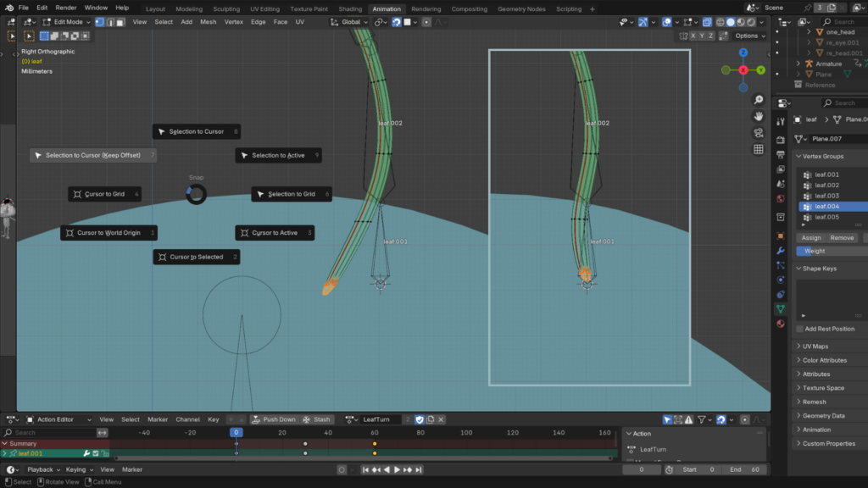
Task: Toggle Y axis mesh symmetry
Action: pyautogui.click(x=702, y=36)
